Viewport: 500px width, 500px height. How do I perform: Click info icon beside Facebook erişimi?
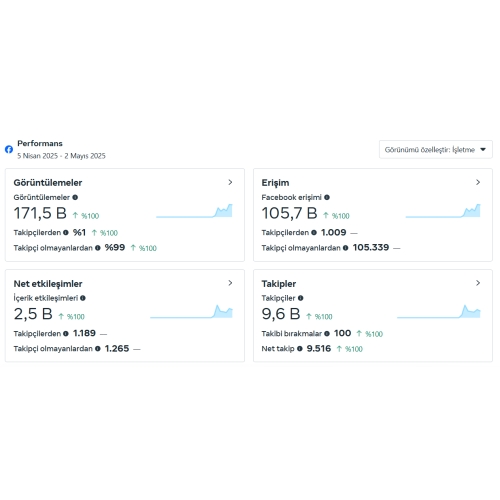point(327,197)
